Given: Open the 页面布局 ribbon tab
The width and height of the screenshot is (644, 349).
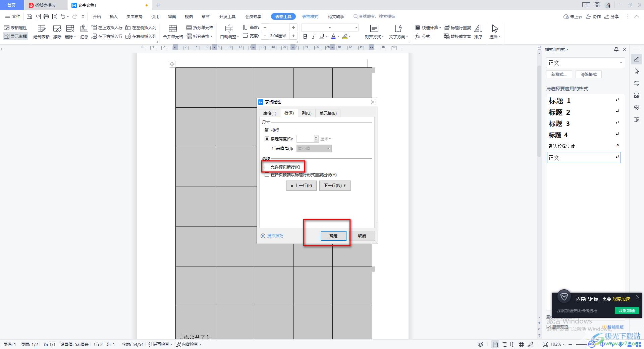Looking at the screenshot, I should (135, 16).
